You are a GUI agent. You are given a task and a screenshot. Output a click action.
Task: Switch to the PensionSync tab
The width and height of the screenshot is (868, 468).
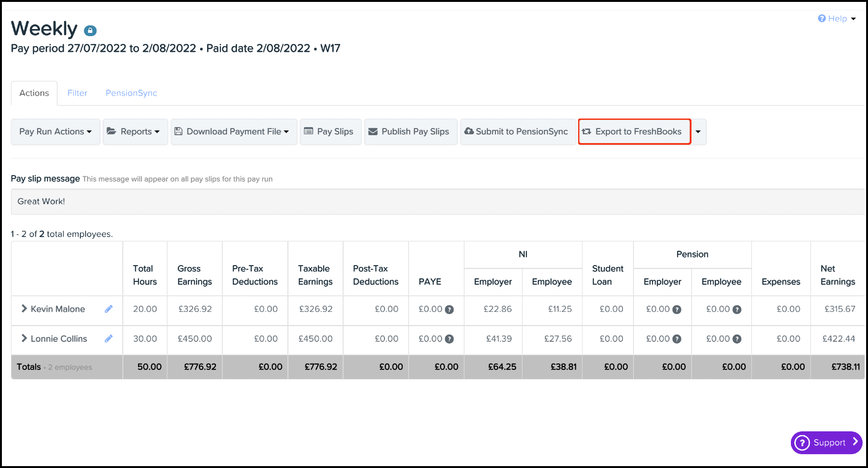click(131, 93)
